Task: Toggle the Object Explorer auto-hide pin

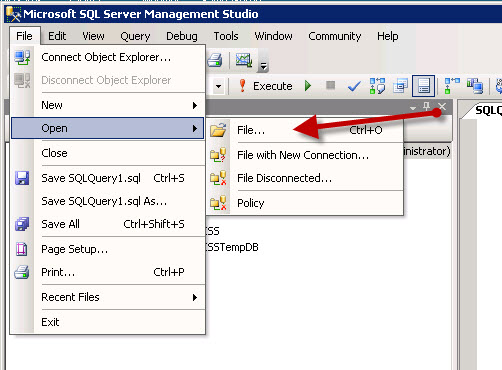Action: [426, 107]
